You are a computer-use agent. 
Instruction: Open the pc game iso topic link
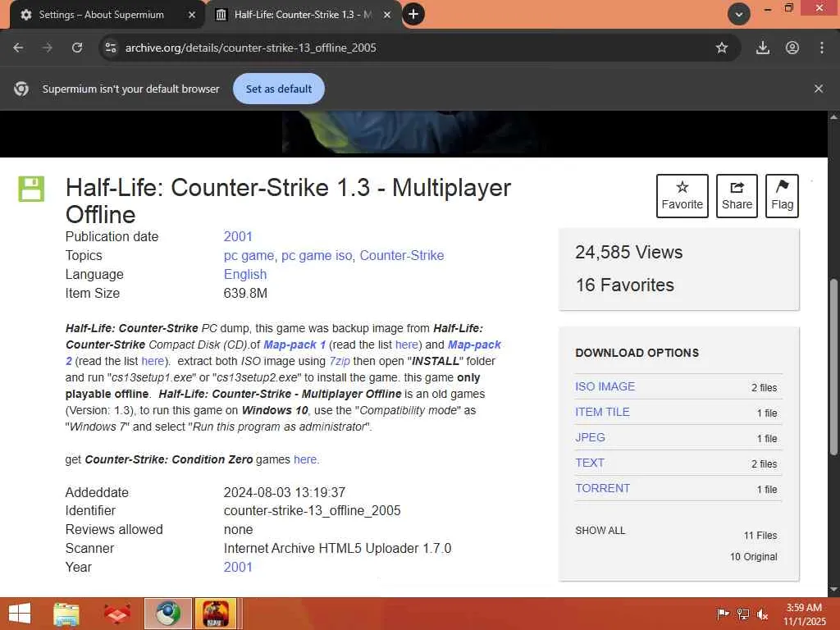tap(317, 256)
